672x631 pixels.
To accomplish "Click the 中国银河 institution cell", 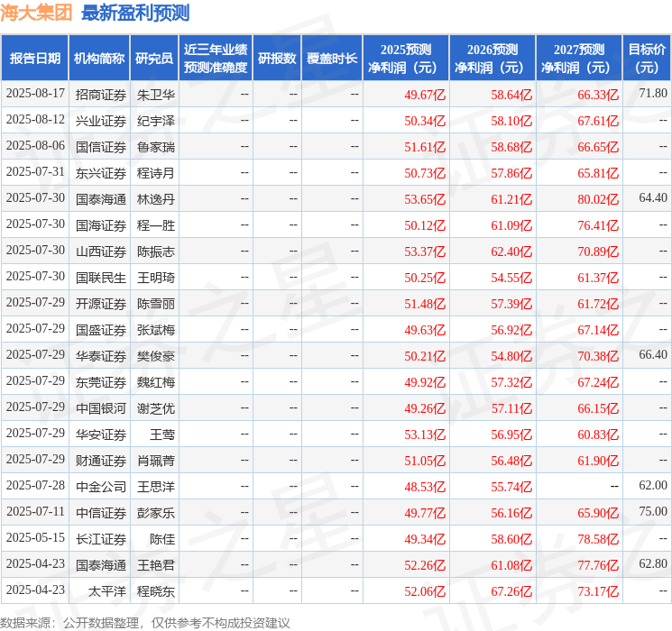I will point(101,408).
